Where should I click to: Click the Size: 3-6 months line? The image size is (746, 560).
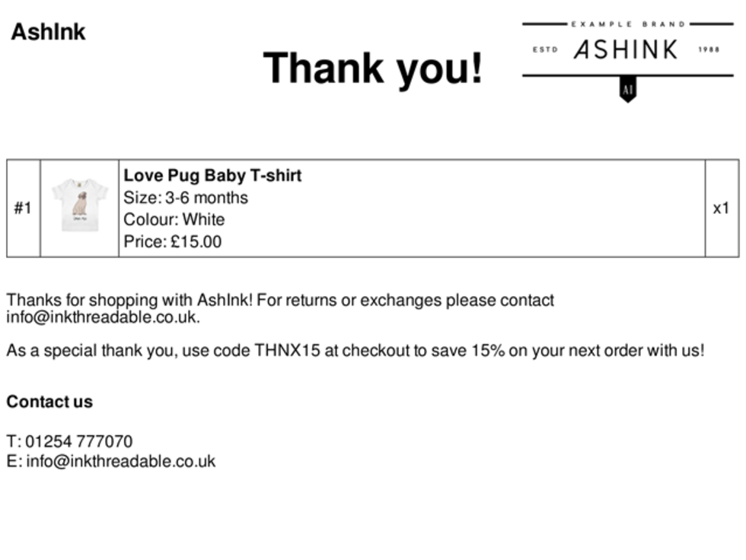tap(186, 198)
